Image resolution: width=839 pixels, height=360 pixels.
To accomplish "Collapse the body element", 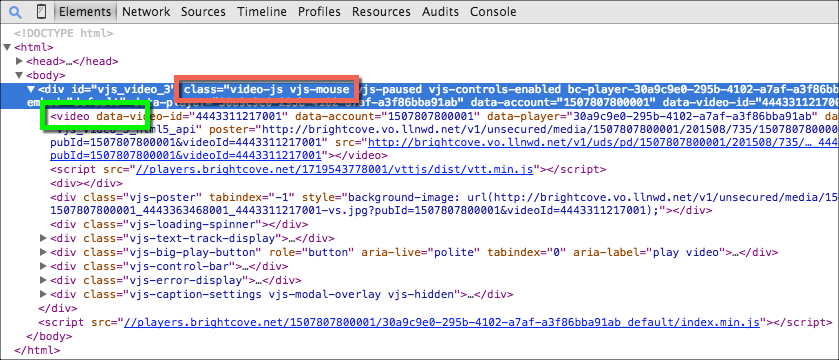I will 19,75.
